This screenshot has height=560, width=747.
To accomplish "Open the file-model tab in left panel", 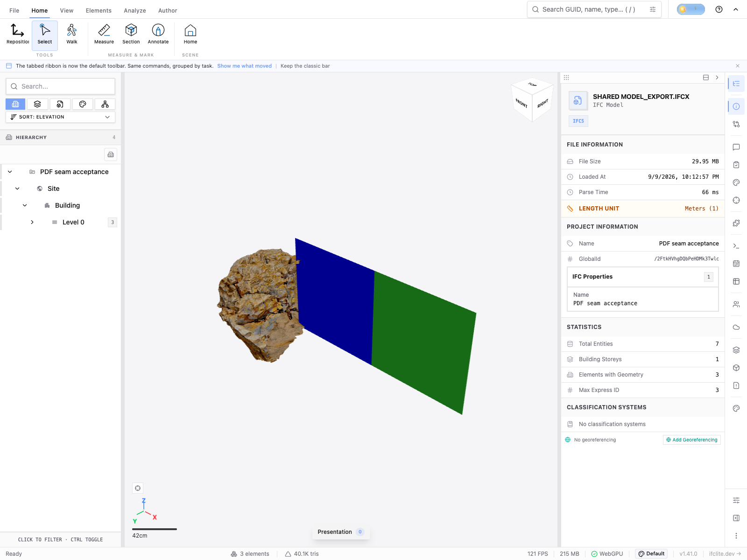I will click(60, 104).
